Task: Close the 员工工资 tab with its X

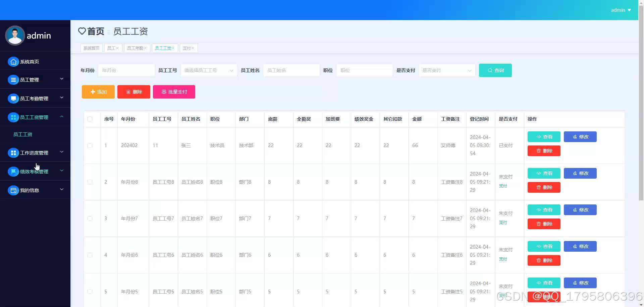Action: (x=173, y=48)
